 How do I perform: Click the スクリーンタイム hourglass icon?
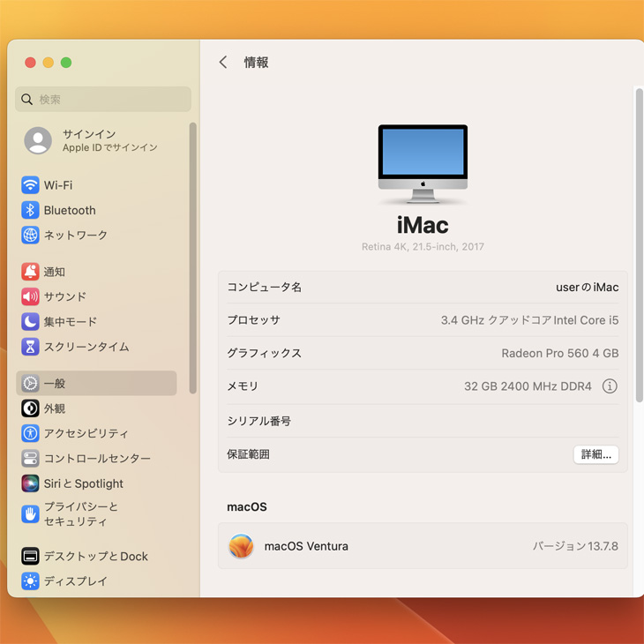[x=30, y=347]
